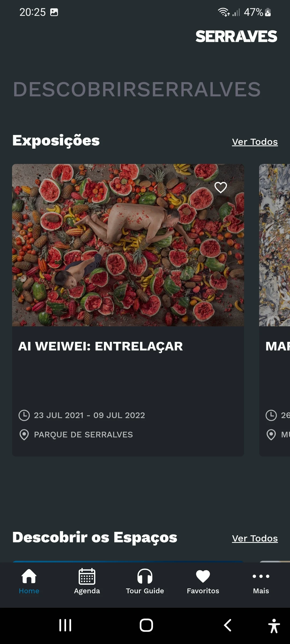
Task: Favorite the Ai Weiwei exhibition heart icon
Action: click(221, 187)
